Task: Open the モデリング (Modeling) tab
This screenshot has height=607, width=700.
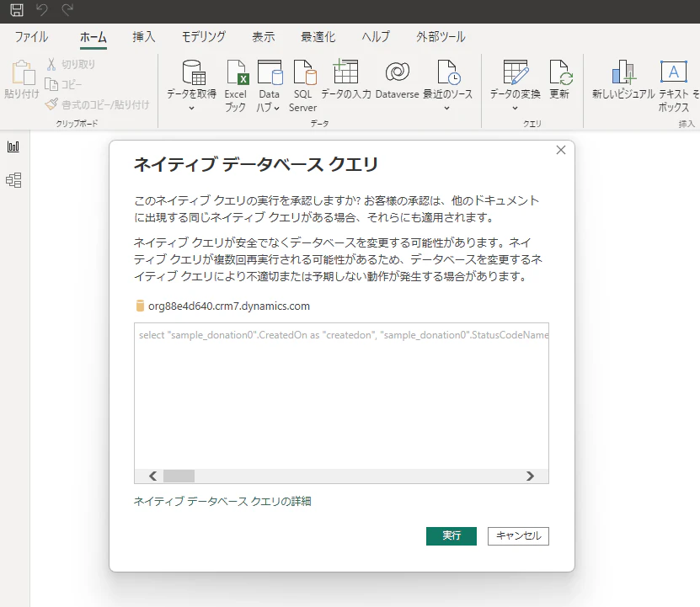Action: click(204, 36)
